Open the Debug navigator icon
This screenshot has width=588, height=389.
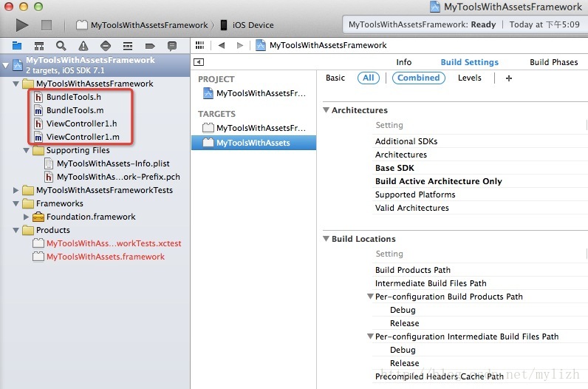[x=128, y=46]
